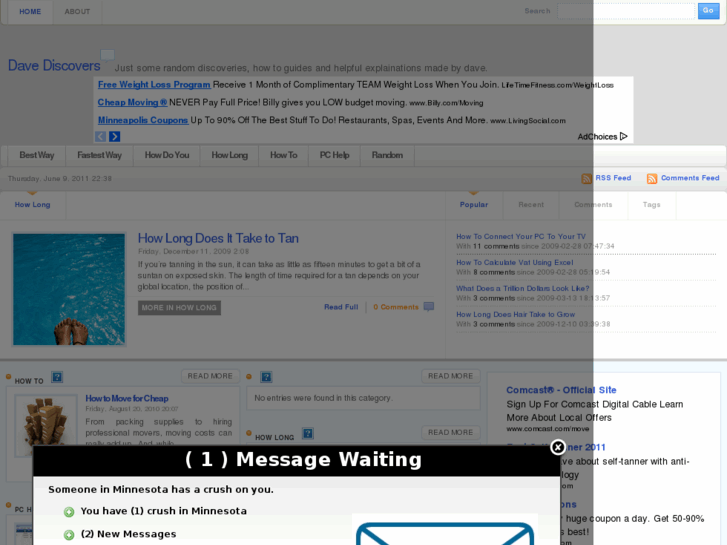
Task: Click the help icon in the empty category section
Action: [266, 377]
